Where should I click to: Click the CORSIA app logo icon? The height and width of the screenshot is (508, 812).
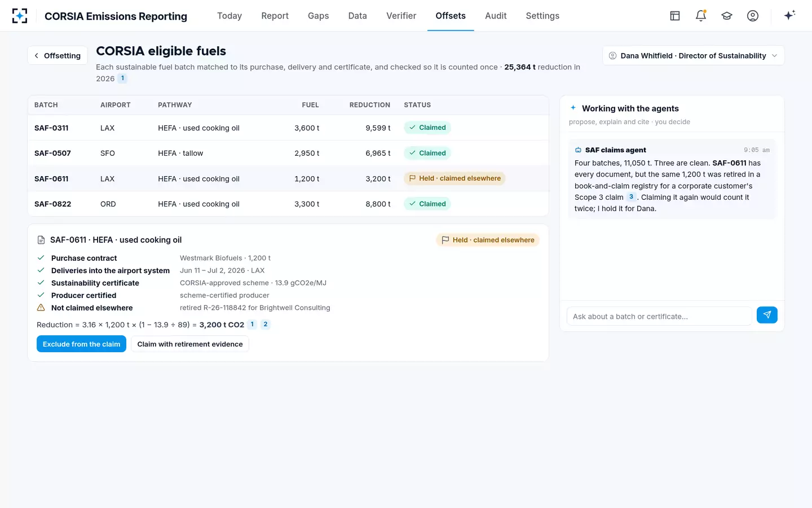pyautogui.click(x=20, y=16)
